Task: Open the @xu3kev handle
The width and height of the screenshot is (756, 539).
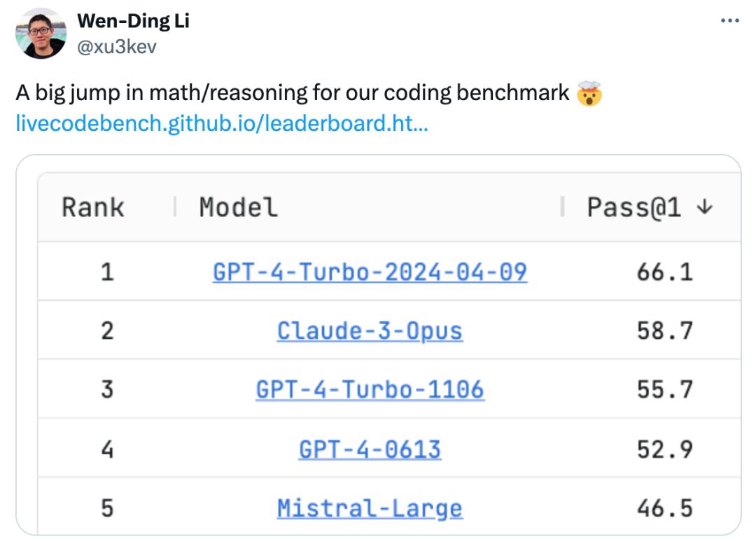Action: coord(117,46)
